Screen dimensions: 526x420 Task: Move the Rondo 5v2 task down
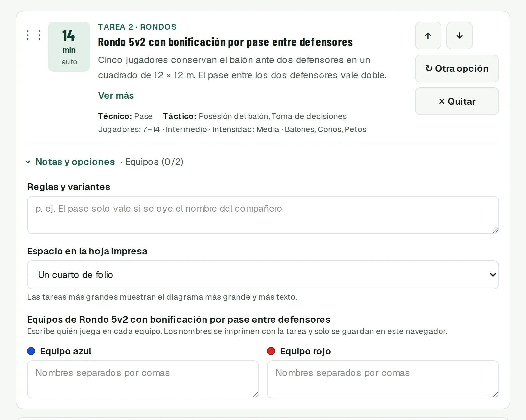(459, 35)
